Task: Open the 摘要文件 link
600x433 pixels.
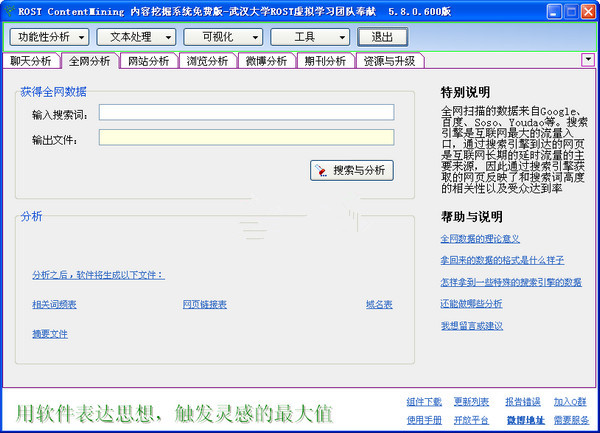Action: click(x=50, y=334)
